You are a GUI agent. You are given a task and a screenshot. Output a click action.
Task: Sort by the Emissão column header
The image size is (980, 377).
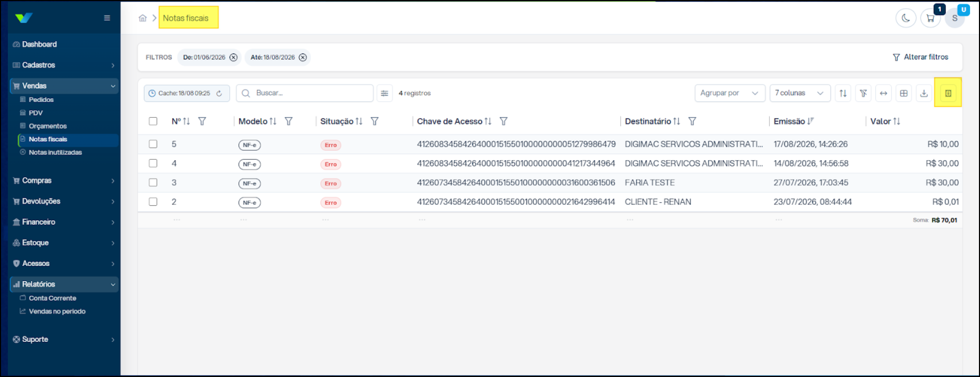(793, 121)
